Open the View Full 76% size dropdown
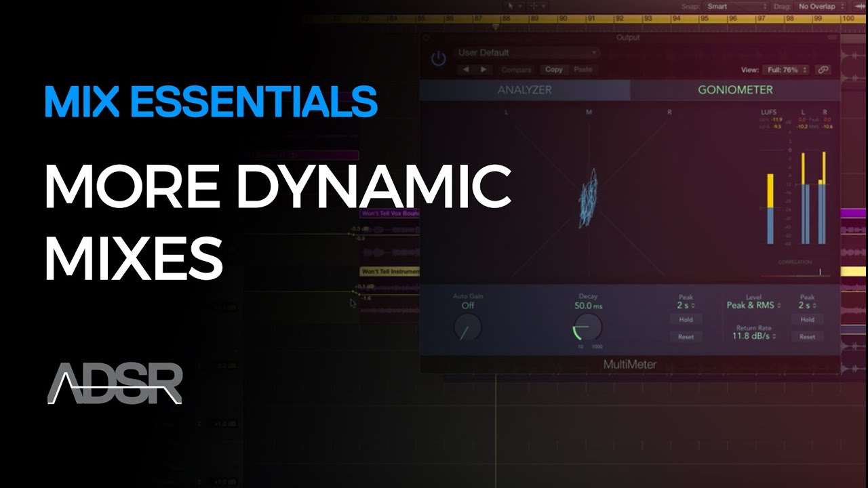868x488 pixels. 785,70
